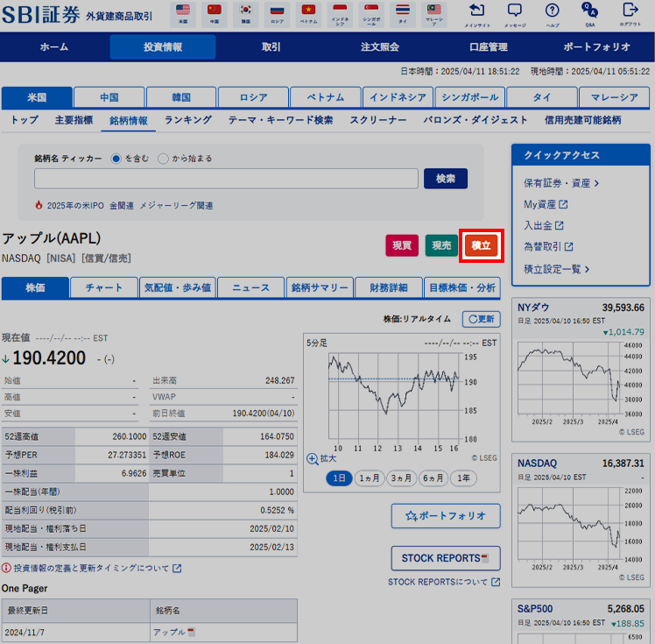Add to portfolio with ポートフォリオ button
Viewport: 655px width, 644px height.
coord(446,516)
